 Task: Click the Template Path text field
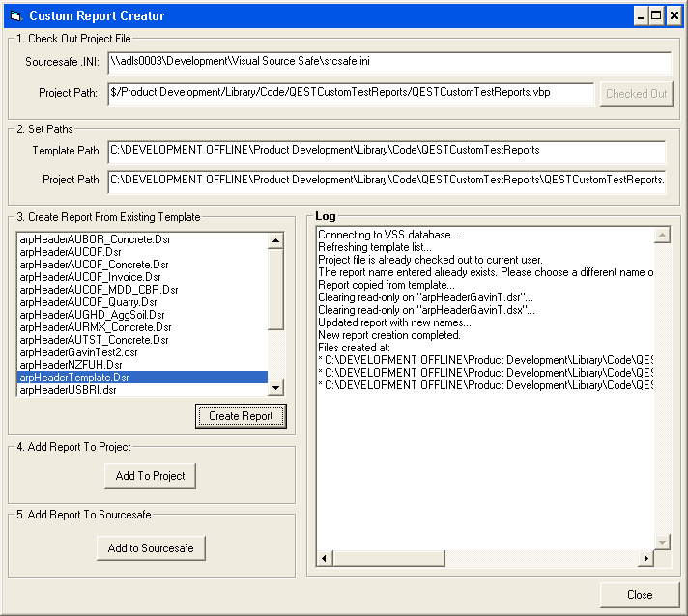(x=386, y=151)
